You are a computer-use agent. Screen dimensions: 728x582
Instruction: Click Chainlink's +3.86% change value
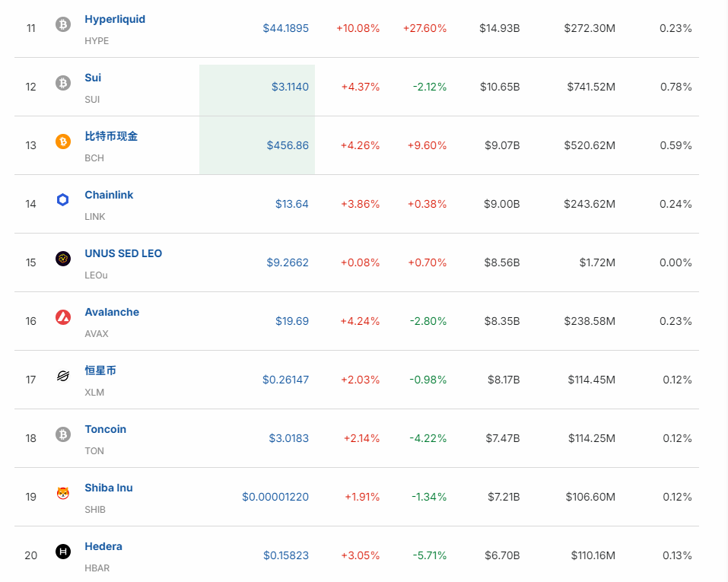tap(361, 204)
